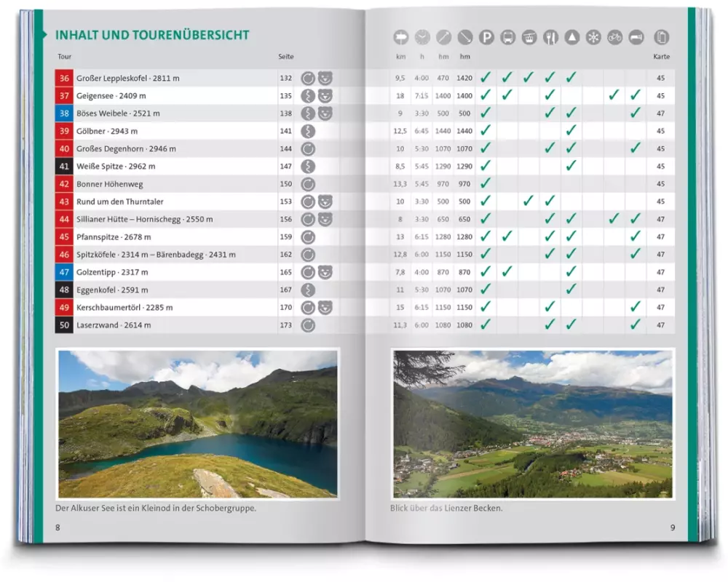Click the bear face icon for Geigensee
This screenshot has width=728, height=582.
click(325, 95)
